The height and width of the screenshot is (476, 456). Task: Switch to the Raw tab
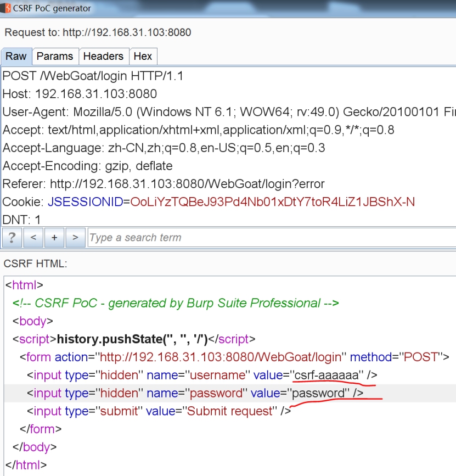point(16,57)
